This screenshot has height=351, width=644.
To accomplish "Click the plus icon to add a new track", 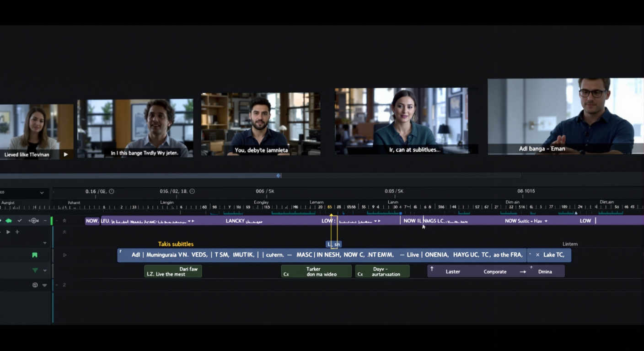I will coord(17,232).
